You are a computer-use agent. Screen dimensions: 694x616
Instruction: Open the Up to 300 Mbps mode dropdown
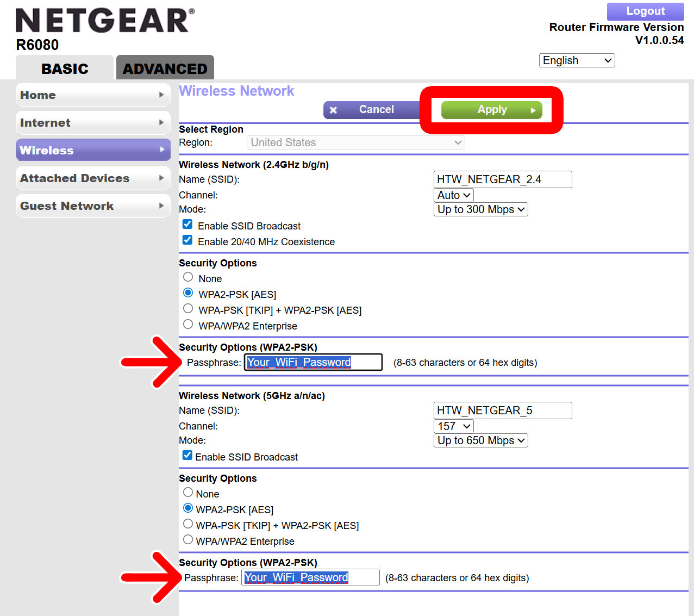click(x=480, y=209)
